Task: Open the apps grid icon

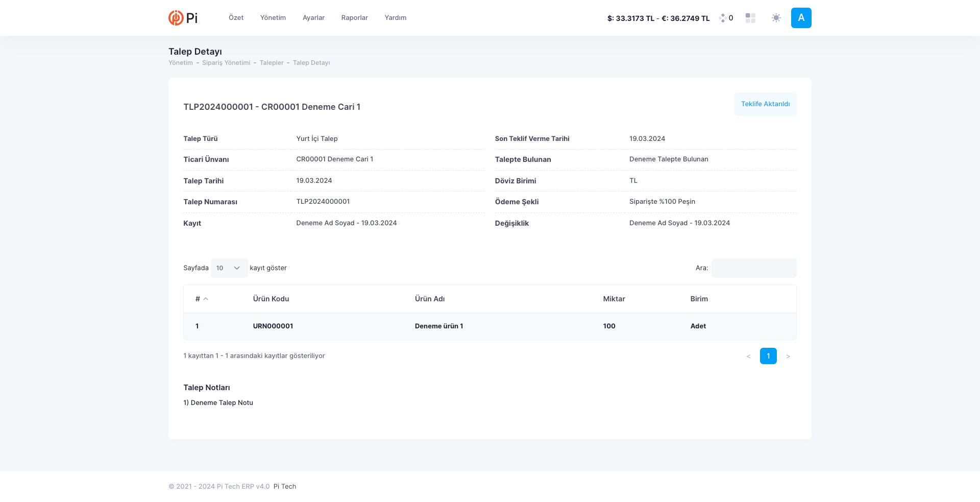Action: click(x=750, y=18)
